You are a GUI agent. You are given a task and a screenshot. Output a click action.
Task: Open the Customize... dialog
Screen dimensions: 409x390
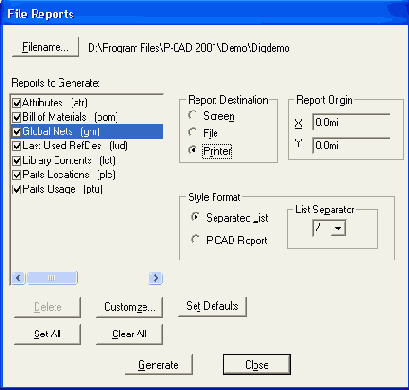coord(130,307)
